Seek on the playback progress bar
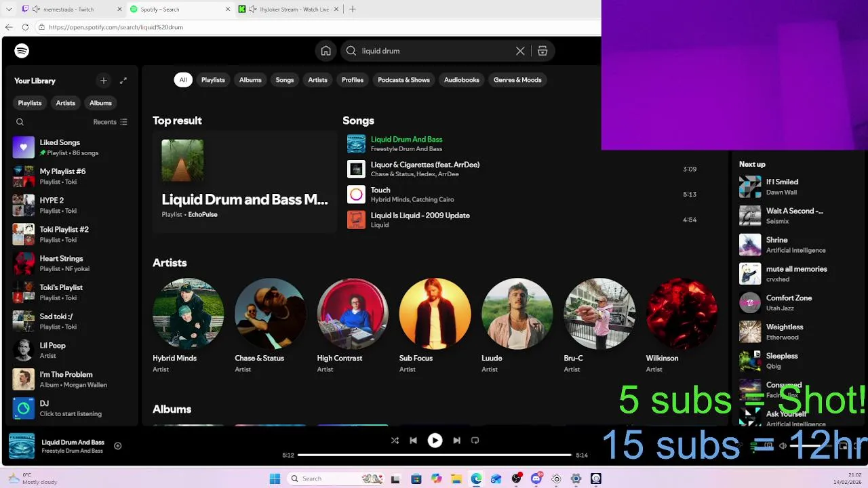 [435, 455]
